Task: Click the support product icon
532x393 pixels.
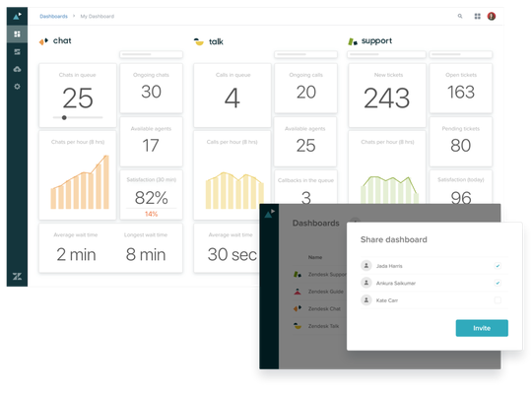Action: 353,41
